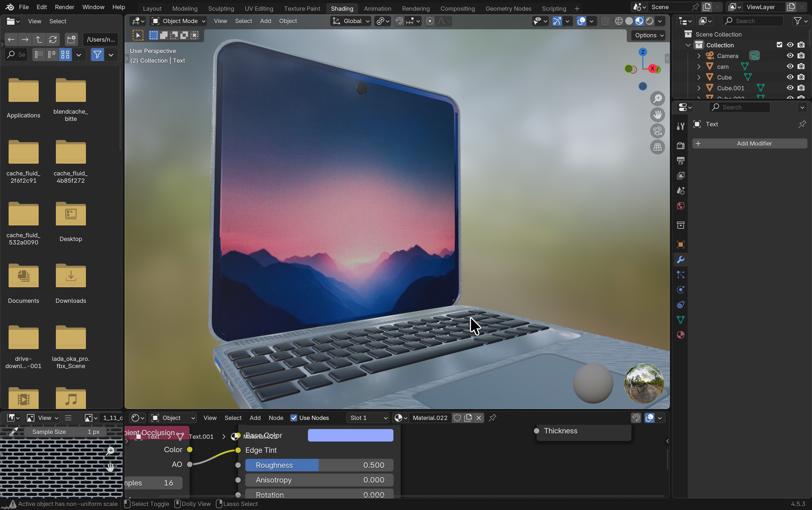Open the Object Mode dropdown
812x510 pixels.
point(178,21)
